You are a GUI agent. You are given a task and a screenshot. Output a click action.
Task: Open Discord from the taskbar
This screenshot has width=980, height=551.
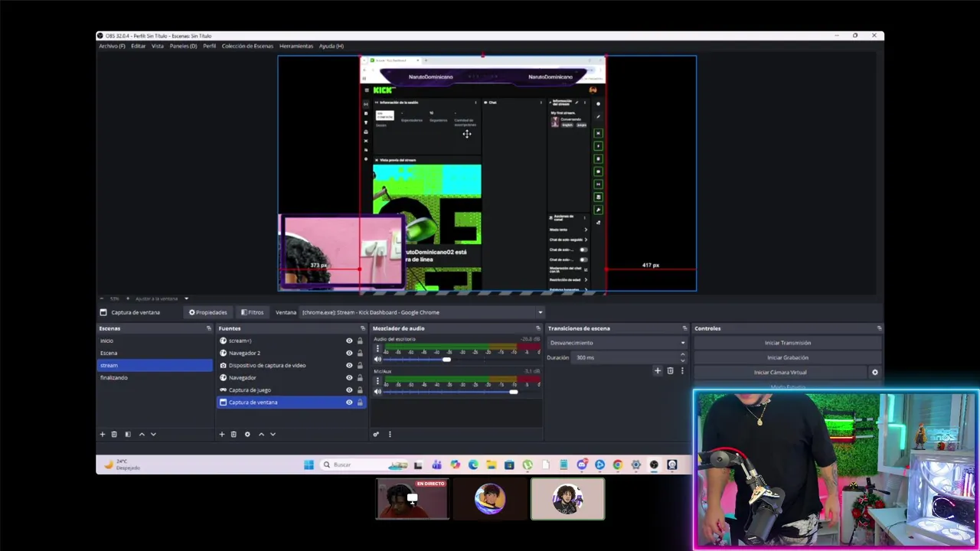pyautogui.click(x=582, y=465)
